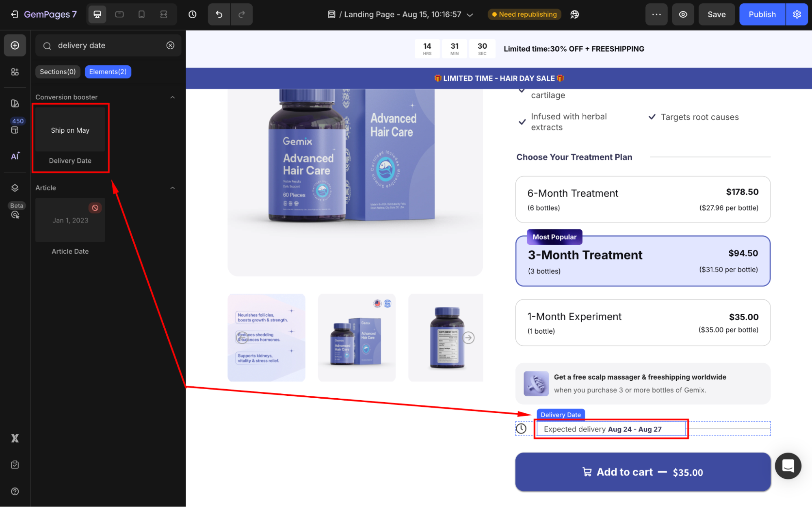Select the Elements(2) tab
The width and height of the screenshot is (812, 507).
click(x=108, y=72)
